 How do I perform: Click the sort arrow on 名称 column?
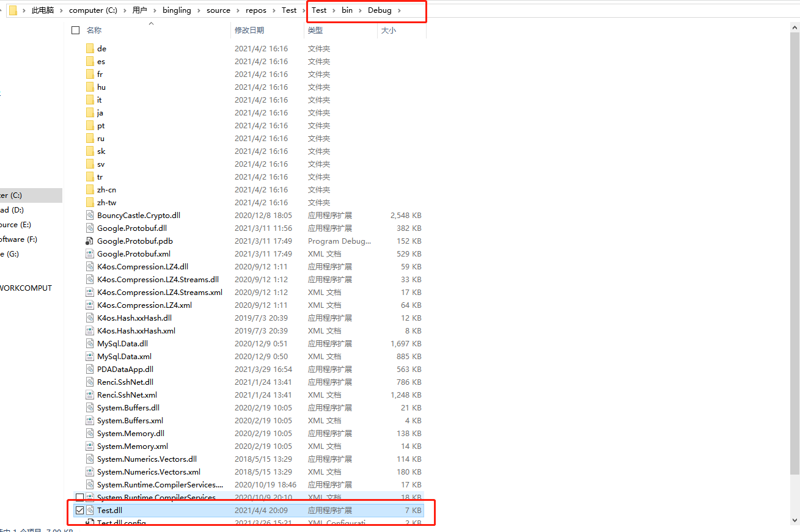(x=151, y=23)
